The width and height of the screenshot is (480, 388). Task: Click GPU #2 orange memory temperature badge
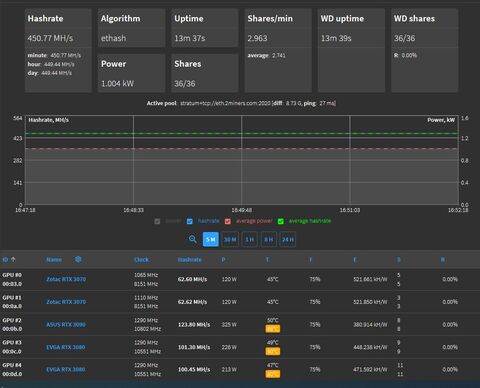pos(273,329)
